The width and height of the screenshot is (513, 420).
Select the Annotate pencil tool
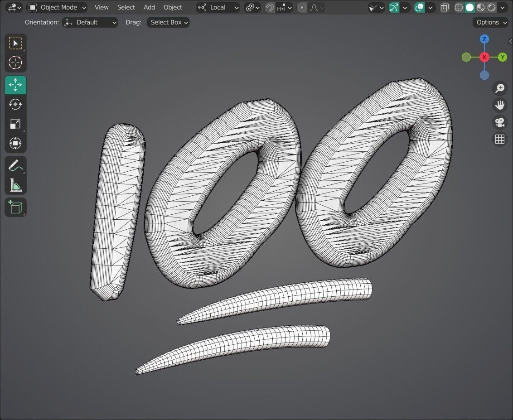point(15,165)
